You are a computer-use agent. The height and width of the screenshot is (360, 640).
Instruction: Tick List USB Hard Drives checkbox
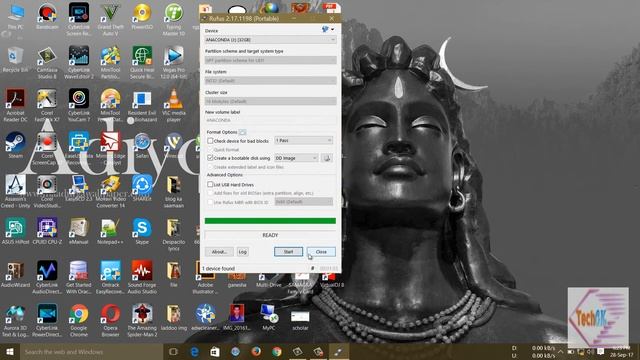pyautogui.click(x=210, y=184)
